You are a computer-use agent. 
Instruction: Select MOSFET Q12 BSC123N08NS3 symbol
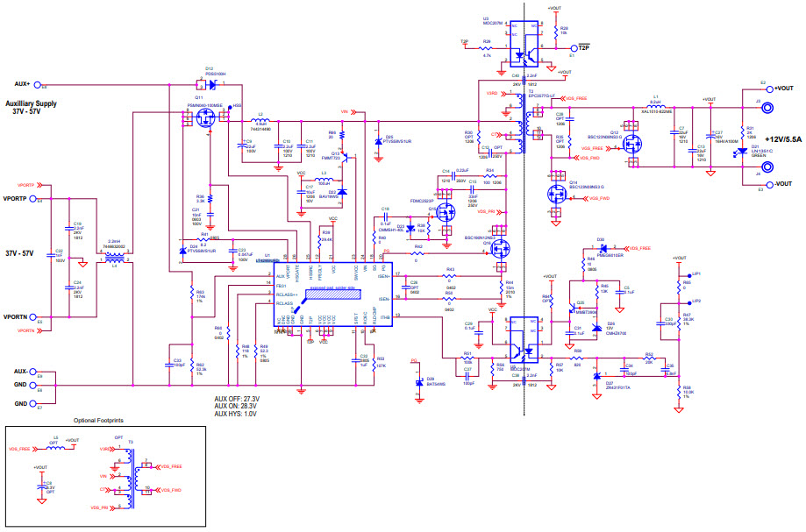click(x=633, y=144)
